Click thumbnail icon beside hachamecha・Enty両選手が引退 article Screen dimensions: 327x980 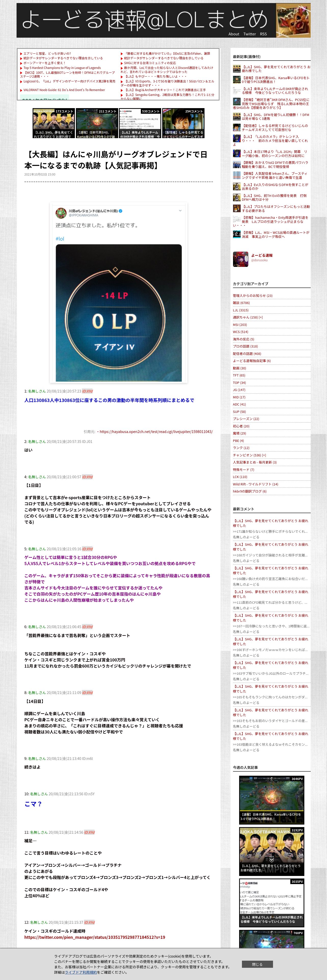tap(236, 220)
